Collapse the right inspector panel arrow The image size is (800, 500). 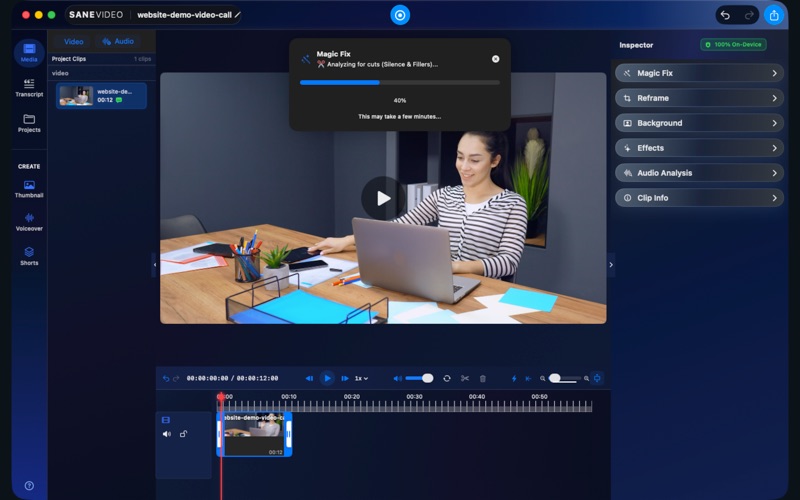tap(611, 265)
